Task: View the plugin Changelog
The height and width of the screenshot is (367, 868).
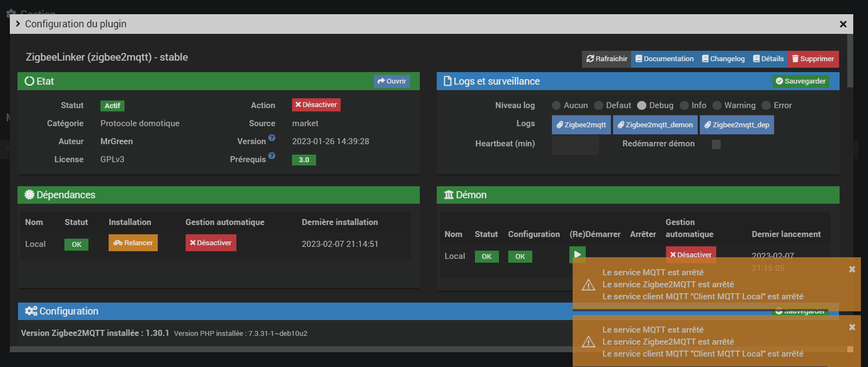Action: tap(723, 59)
